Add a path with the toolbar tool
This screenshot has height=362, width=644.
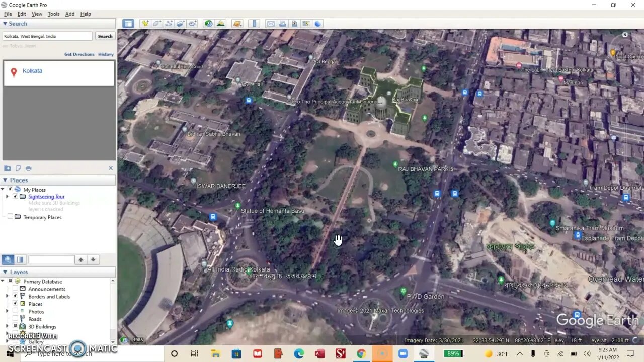[169, 24]
